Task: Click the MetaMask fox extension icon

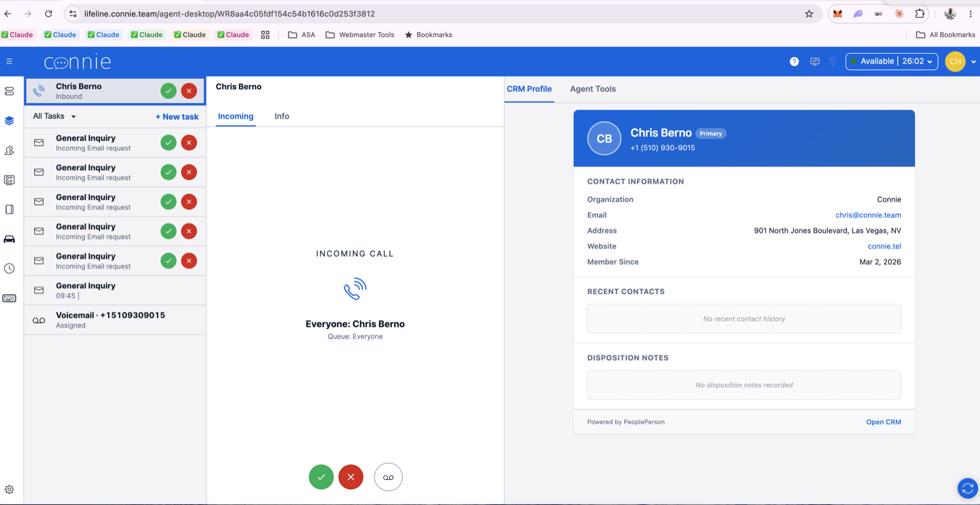Action: (837, 13)
